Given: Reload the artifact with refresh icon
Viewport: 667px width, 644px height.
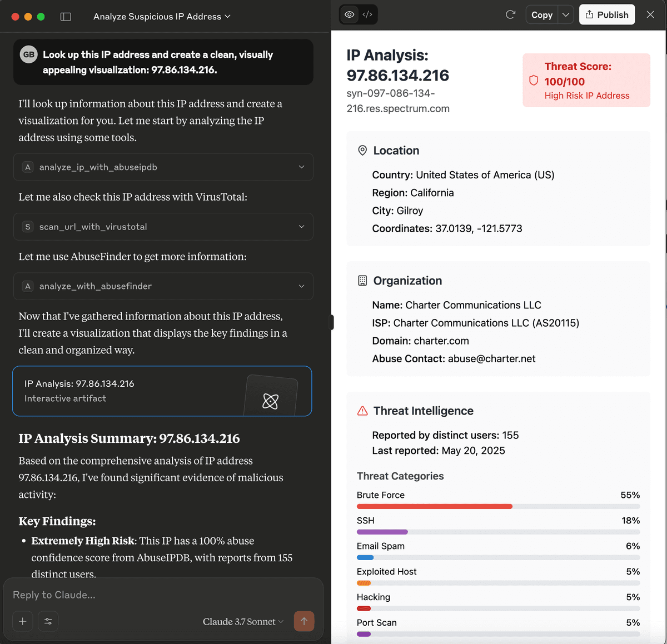Looking at the screenshot, I should click(510, 15).
